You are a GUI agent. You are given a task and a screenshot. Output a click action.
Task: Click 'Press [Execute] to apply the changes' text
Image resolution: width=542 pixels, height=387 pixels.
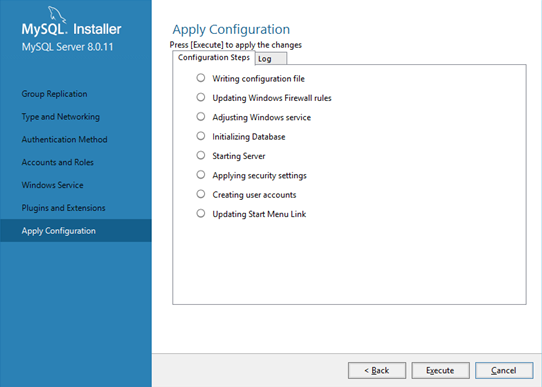[235, 45]
